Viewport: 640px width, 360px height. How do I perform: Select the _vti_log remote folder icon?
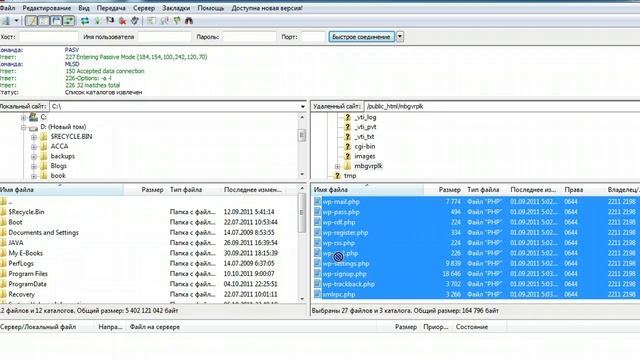point(347,117)
